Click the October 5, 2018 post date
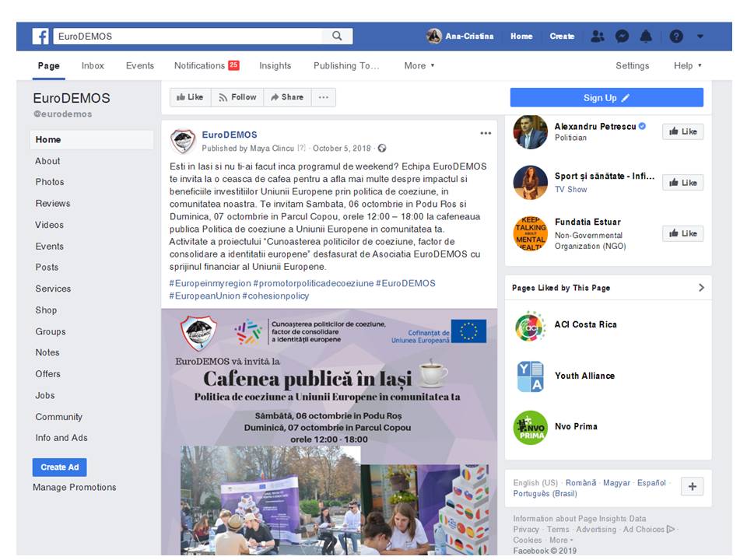747x560 pixels. (342, 149)
